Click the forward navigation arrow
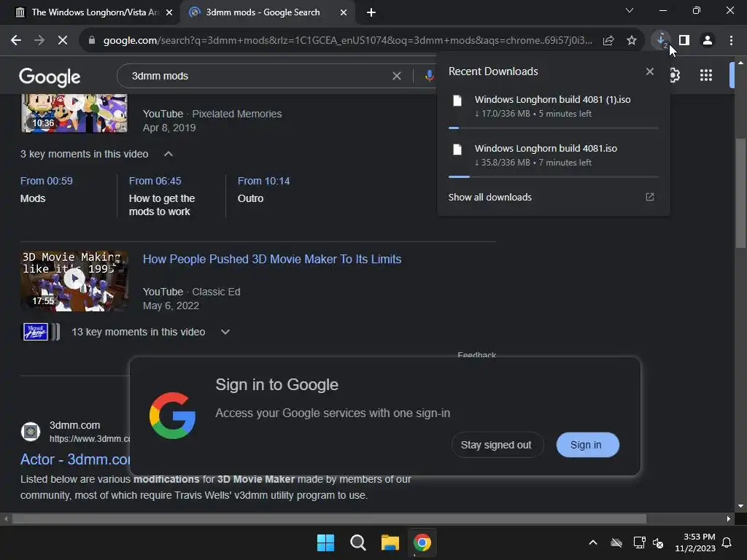The image size is (747, 560). point(39,41)
